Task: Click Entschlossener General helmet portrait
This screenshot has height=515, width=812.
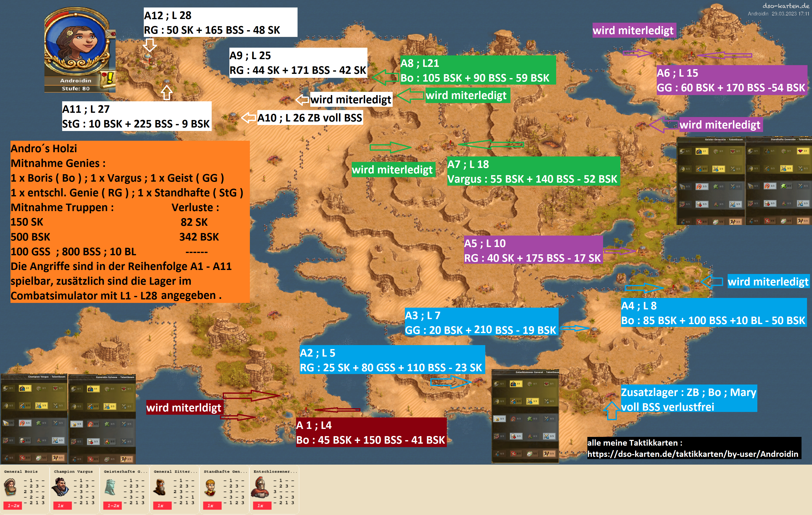Action: (260, 487)
